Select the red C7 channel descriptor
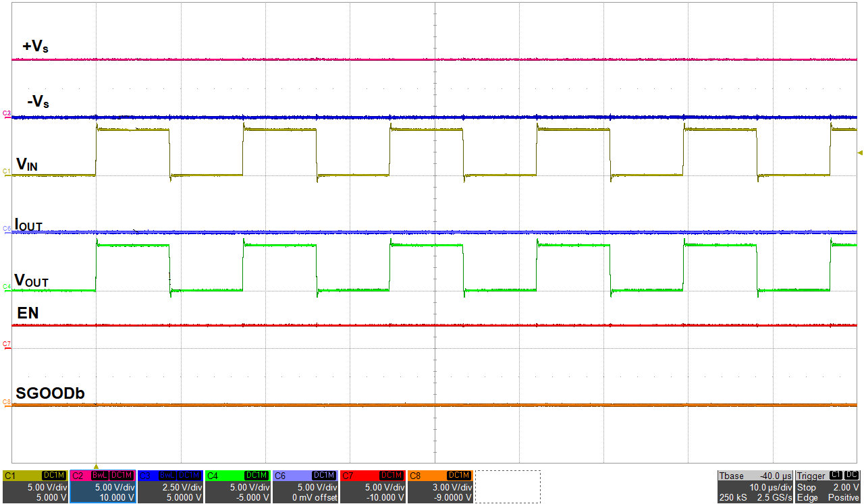This screenshot has height=504, width=864. [x=373, y=486]
